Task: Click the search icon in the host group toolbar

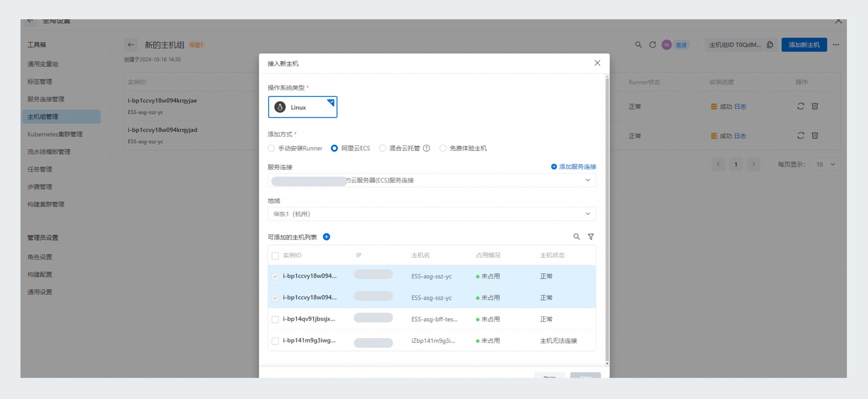Action: coord(638,45)
